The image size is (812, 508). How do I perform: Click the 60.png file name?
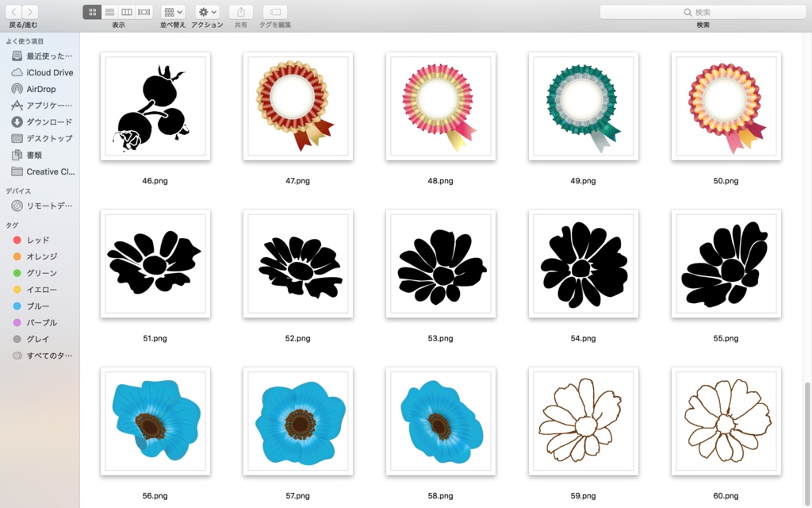pyautogui.click(x=726, y=496)
